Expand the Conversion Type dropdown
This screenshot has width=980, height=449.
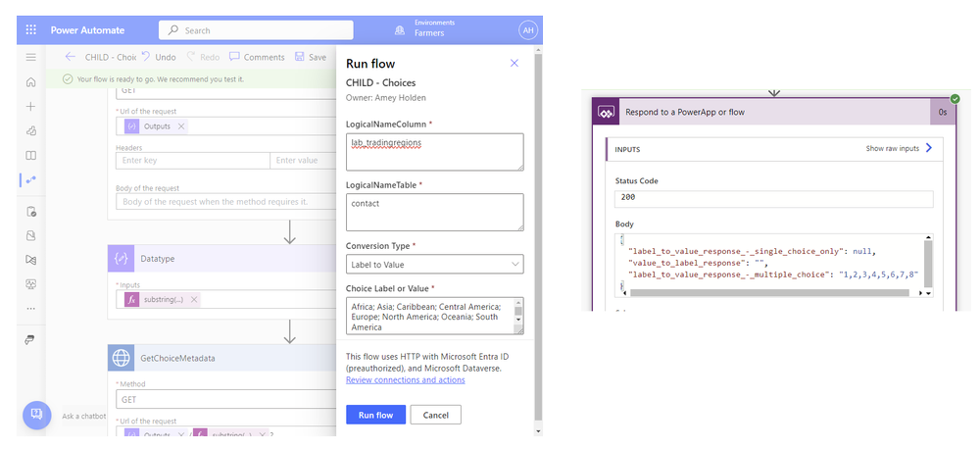point(435,265)
